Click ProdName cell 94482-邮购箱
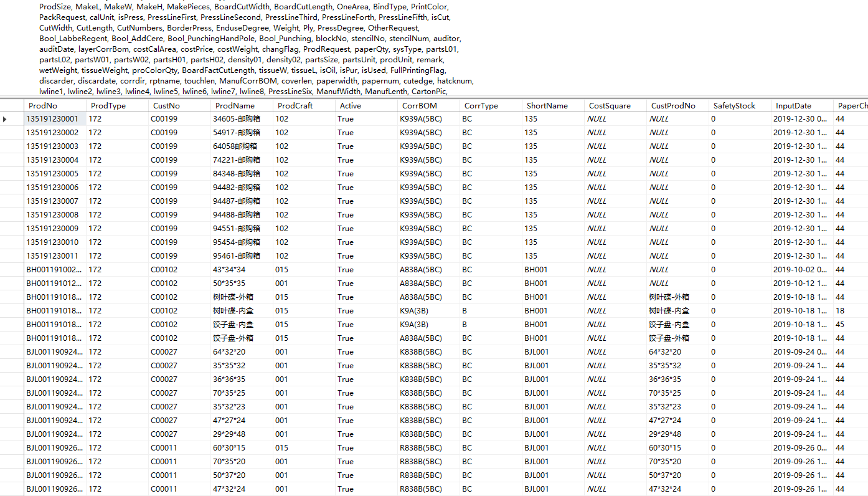 242,188
